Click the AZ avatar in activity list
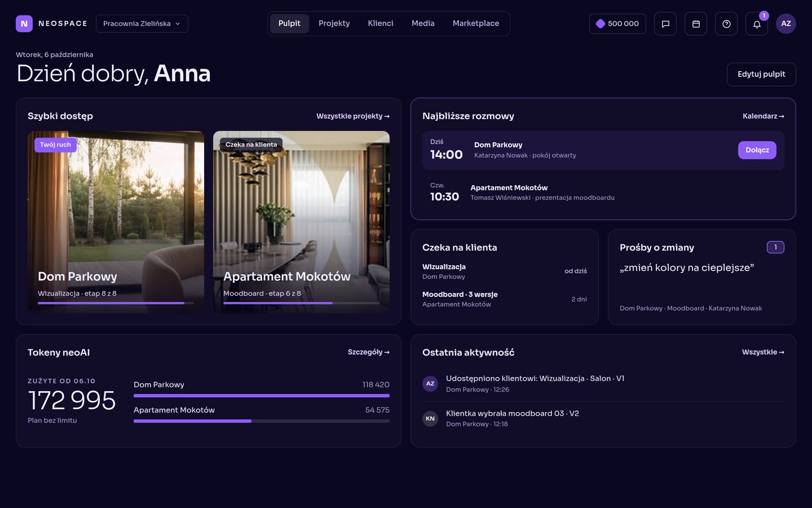The width and height of the screenshot is (812, 508). click(430, 384)
